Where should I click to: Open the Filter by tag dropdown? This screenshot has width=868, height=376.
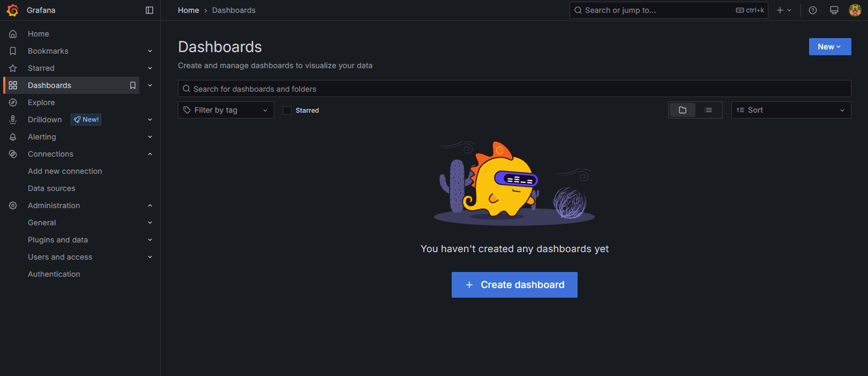coord(226,110)
